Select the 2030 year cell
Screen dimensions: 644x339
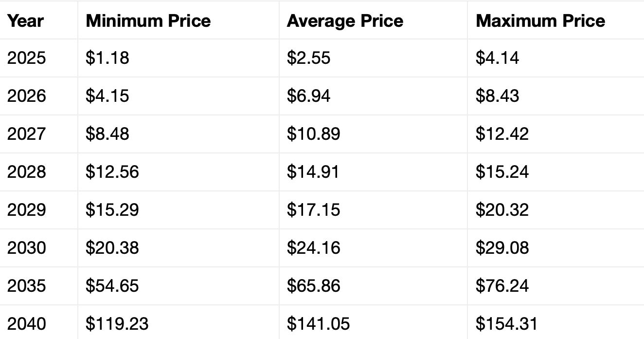27,248
